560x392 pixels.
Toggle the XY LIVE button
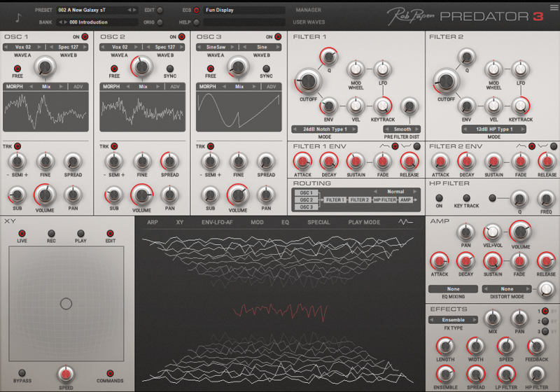22,234
